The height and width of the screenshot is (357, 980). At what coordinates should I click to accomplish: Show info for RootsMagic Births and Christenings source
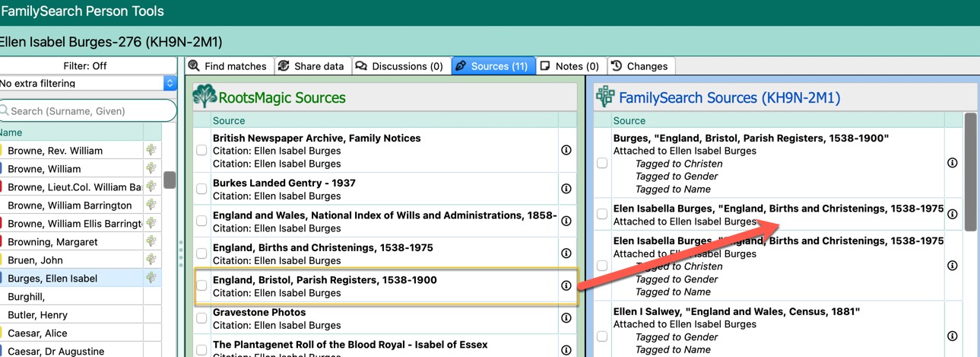pos(566,253)
